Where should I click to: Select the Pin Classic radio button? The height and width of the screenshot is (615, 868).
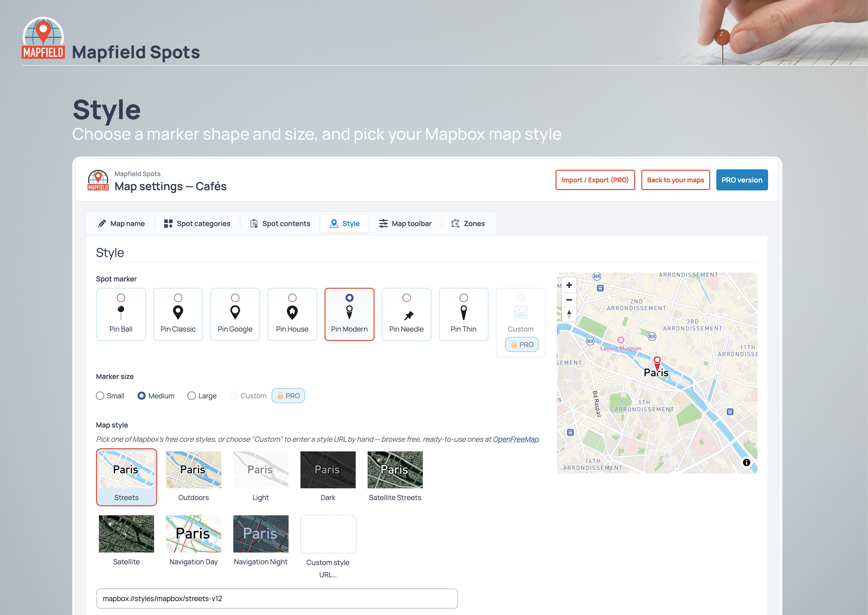pyautogui.click(x=178, y=298)
